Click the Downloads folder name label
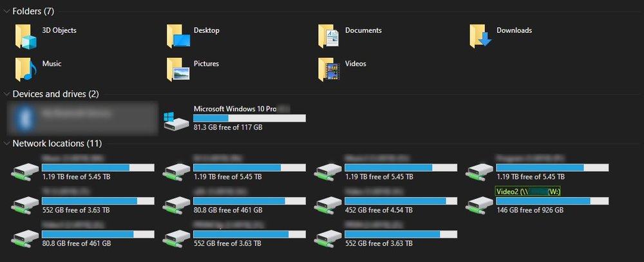The height and width of the screenshot is (262, 644). click(x=514, y=30)
